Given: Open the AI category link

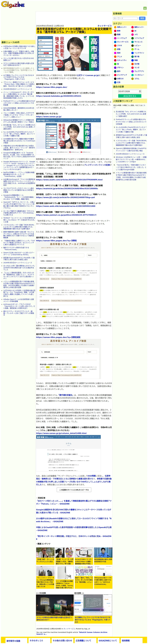Looking at the screenshot, I should [x=135, y=31].
